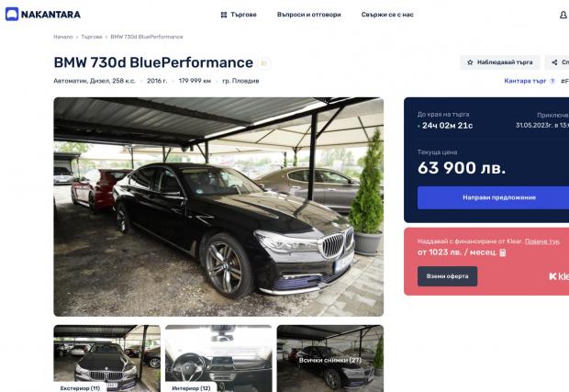Click the user account icon
569x392 pixels.
(563, 15)
